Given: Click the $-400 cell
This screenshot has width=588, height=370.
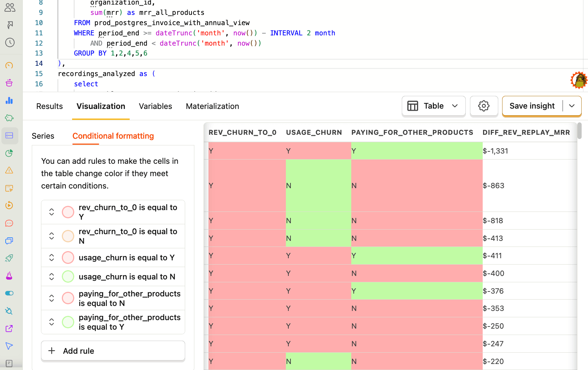Looking at the screenshot, I should tap(530, 273).
